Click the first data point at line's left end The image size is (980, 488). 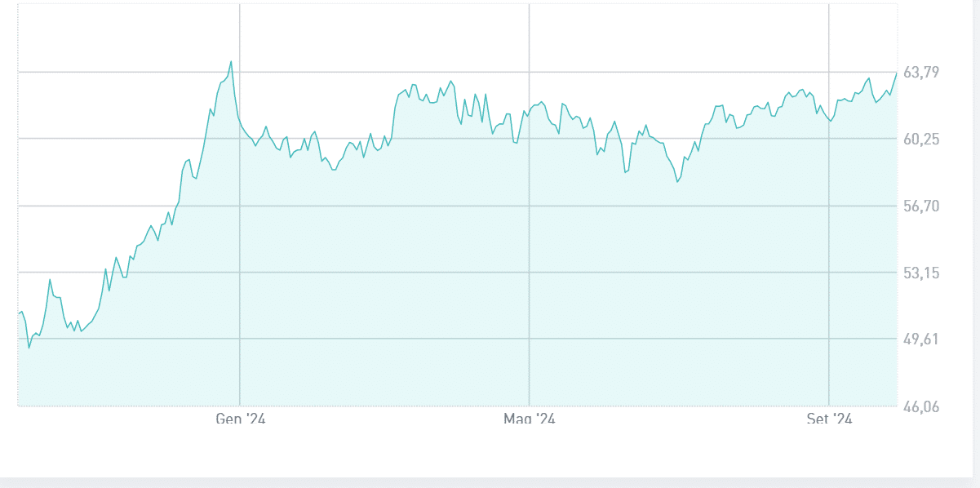click(x=19, y=314)
